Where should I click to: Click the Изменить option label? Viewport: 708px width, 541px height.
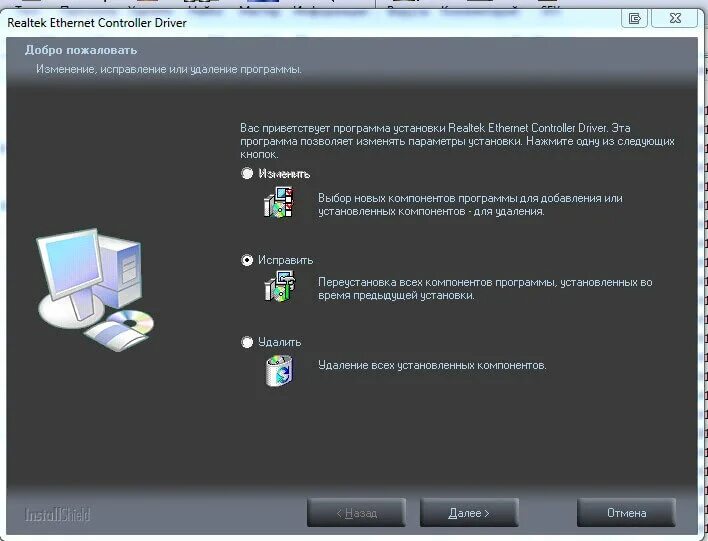pyautogui.click(x=284, y=173)
